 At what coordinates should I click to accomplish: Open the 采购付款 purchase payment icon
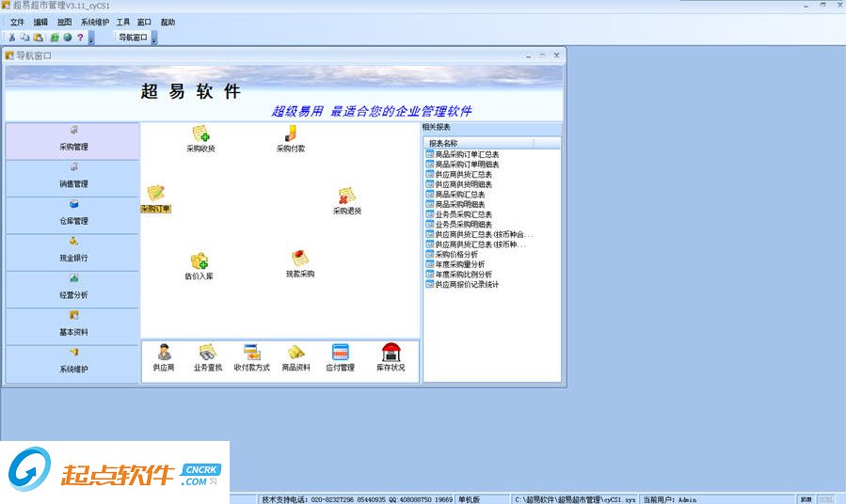(x=290, y=139)
